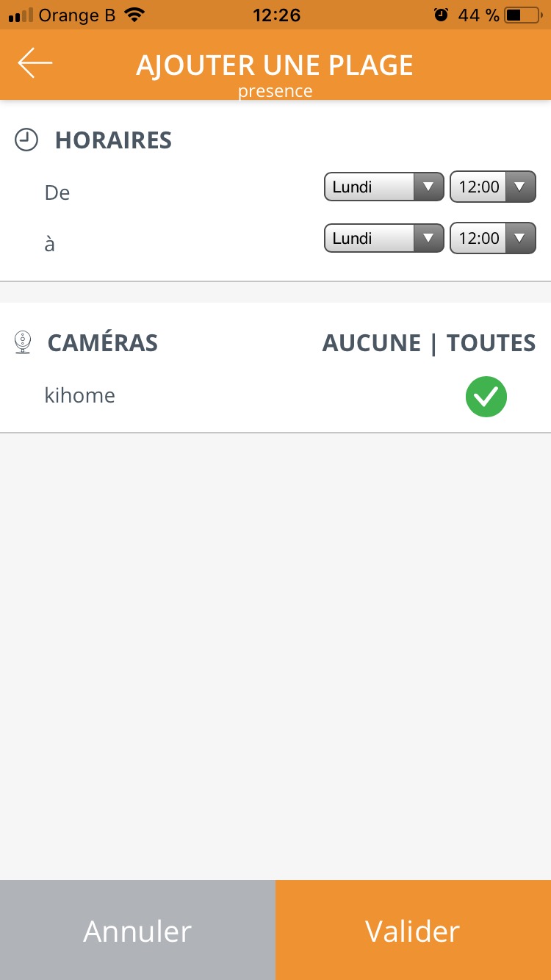The width and height of the screenshot is (551, 980).
Task: Tap the cellular signal bars icon
Action: coord(21,15)
